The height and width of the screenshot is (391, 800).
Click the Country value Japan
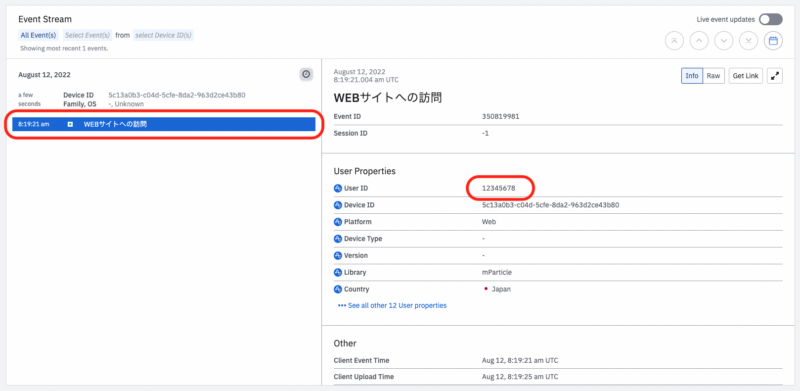501,289
